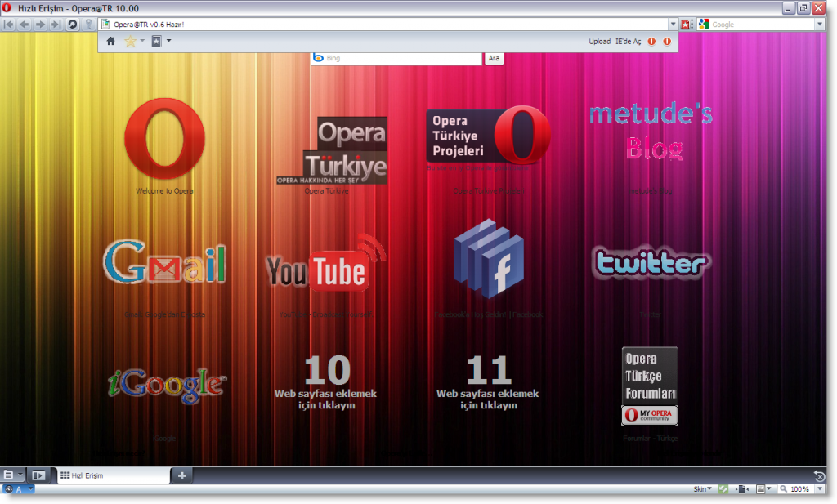Open the Skin dropdown in status bar
This screenshot has width=837, height=504.
[x=702, y=489]
